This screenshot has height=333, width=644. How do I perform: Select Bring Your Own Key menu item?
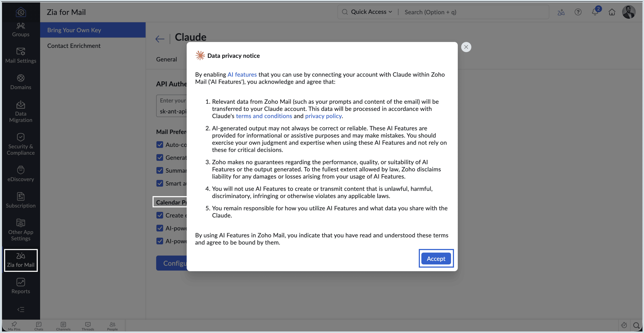point(74,30)
